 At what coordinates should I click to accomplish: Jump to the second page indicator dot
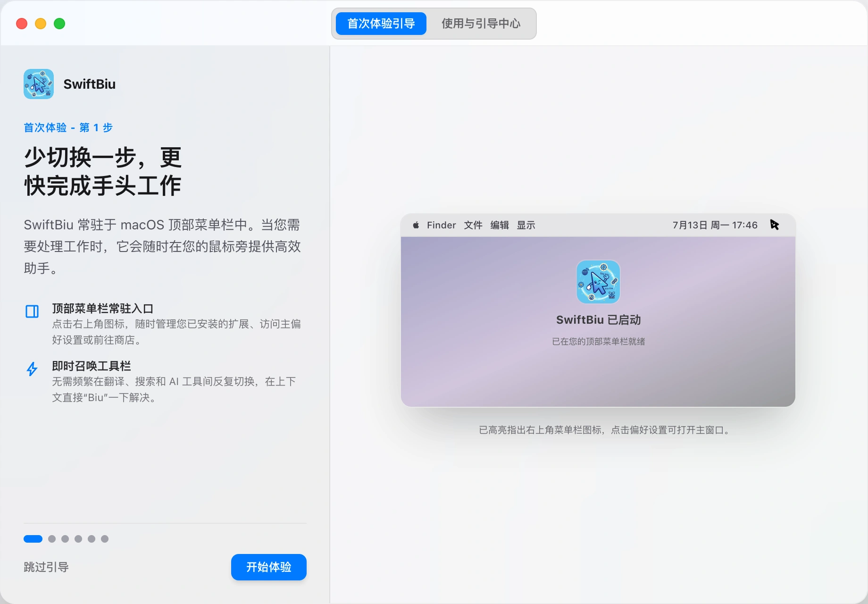(x=52, y=539)
